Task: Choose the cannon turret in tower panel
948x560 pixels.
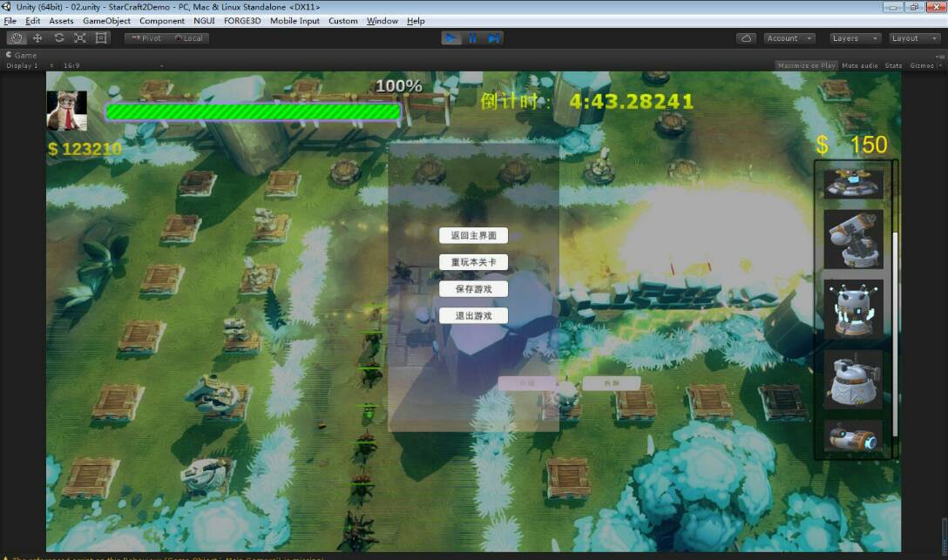Action: click(853, 240)
